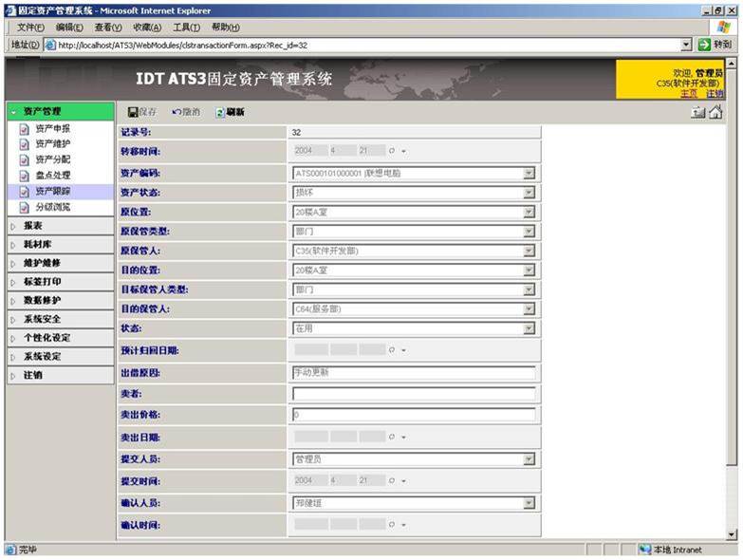This screenshot has width=743, height=560.
Task: Open the 提交人员 dropdown
Action: point(529,459)
